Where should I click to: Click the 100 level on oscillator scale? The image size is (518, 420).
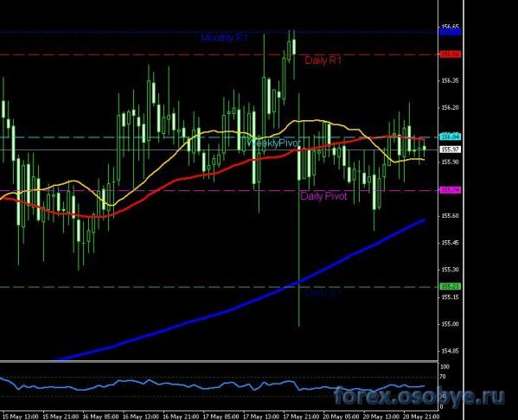click(x=444, y=366)
